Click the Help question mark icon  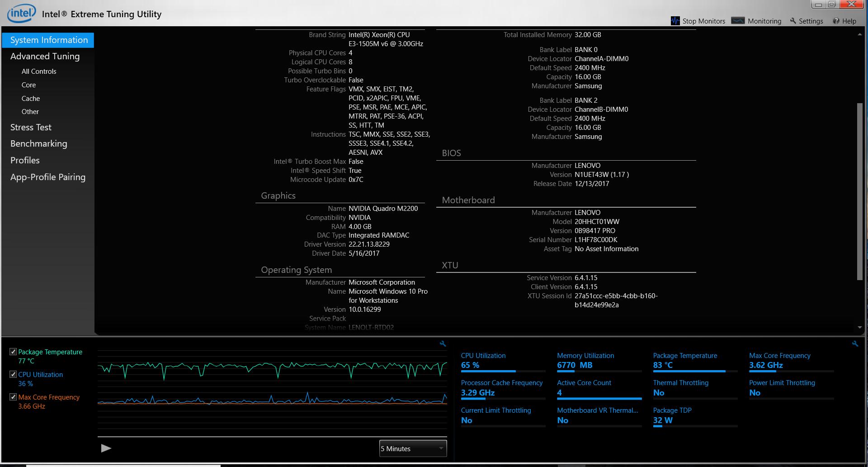point(836,21)
